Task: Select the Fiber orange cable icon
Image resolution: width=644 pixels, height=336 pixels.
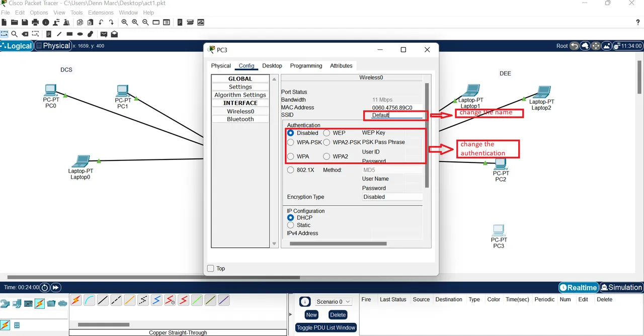Action: pyautogui.click(x=130, y=300)
